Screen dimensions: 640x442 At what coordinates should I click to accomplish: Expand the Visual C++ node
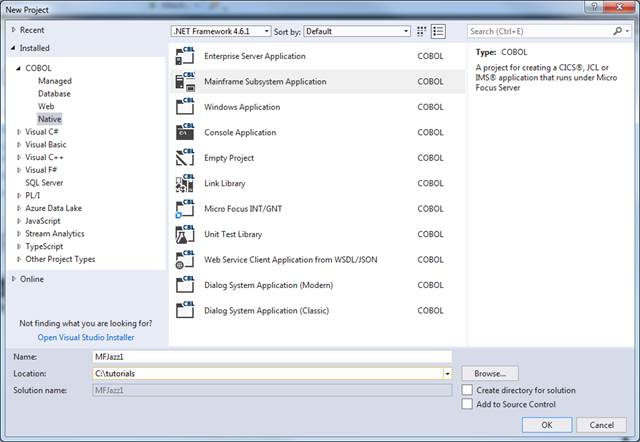click(19, 157)
